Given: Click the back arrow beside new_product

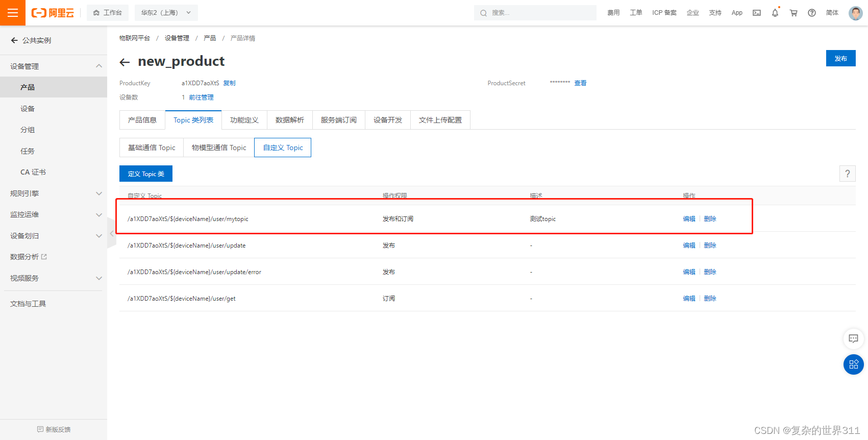Looking at the screenshot, I should tap(125, 62).
